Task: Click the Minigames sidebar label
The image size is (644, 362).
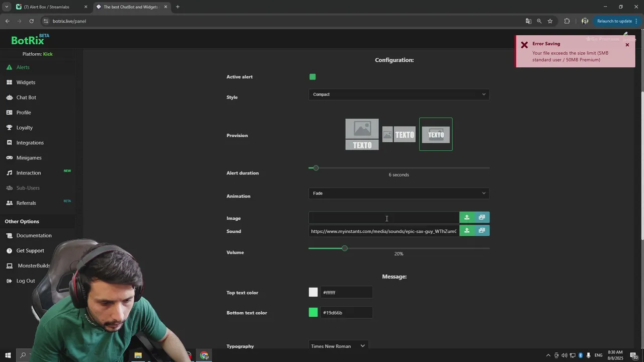Action: coord(29,158)
